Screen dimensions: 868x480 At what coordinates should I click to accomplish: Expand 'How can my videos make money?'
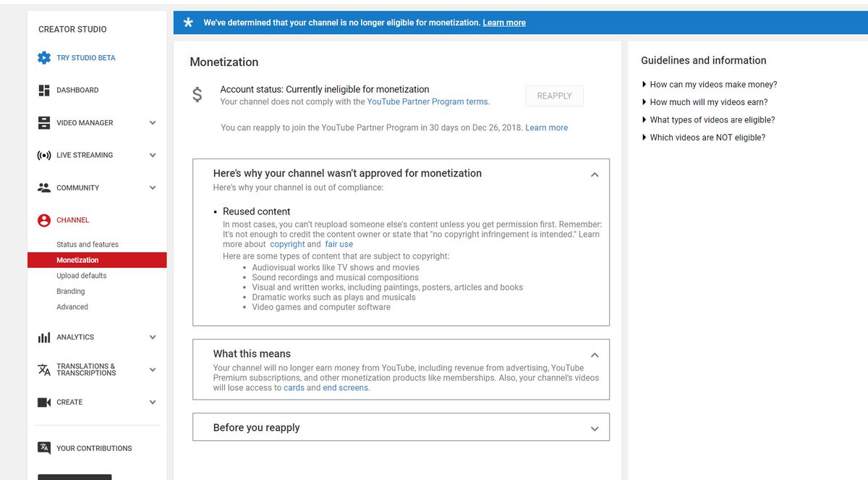[709, 85]
